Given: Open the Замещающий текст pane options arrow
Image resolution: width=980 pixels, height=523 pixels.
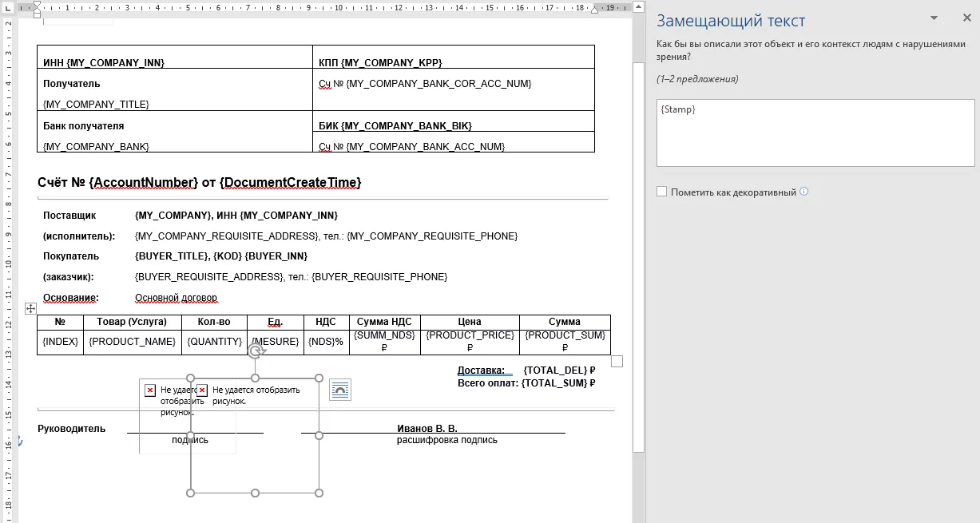Looking at the screenshot, I should [934, 18].
